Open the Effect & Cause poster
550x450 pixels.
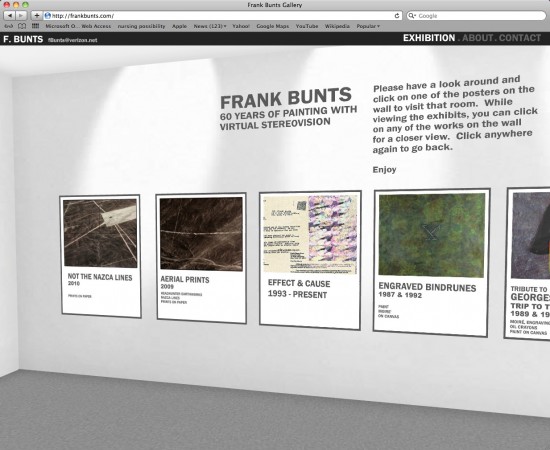coord(310,260)
